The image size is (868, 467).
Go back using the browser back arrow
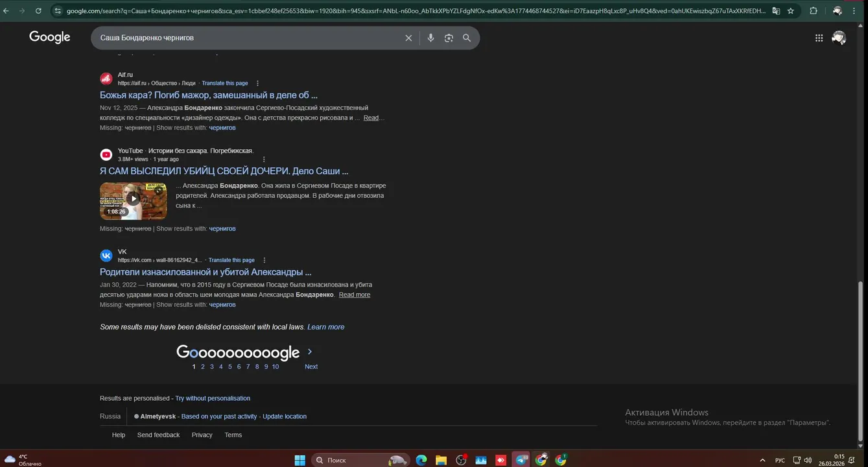pyautogui.click(x=6, y=11)
